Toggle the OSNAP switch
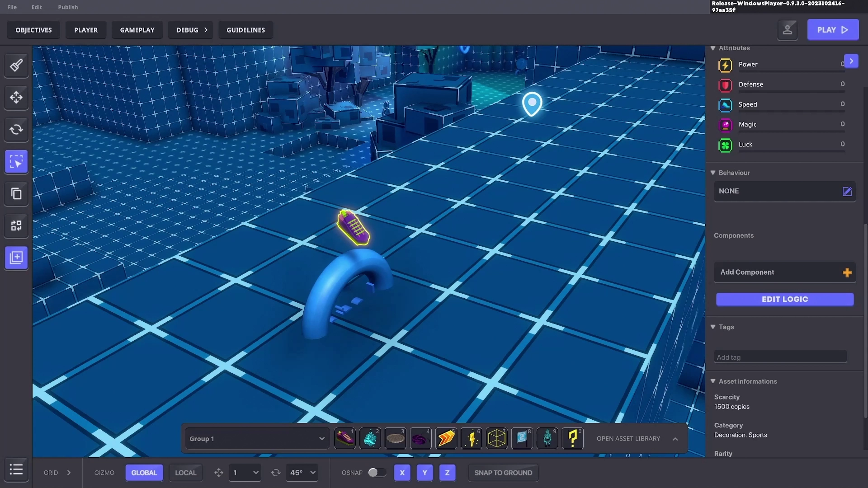 (x=377, y=473)
